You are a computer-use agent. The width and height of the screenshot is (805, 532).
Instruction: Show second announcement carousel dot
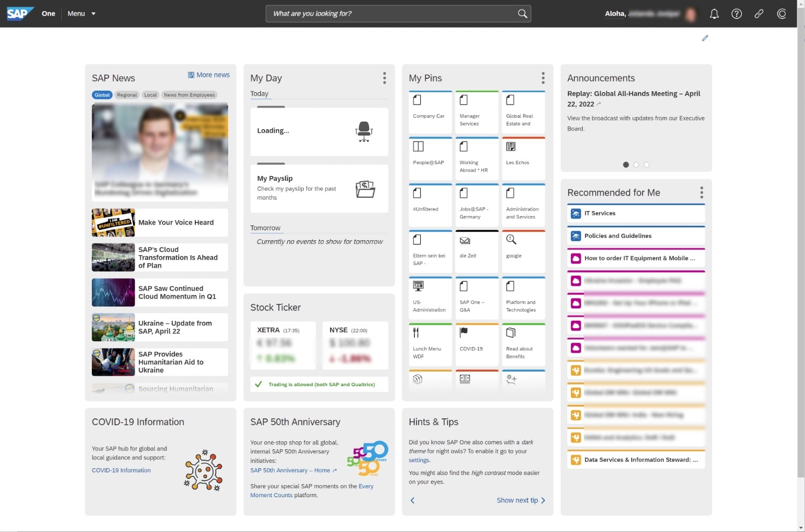(636, 165)
